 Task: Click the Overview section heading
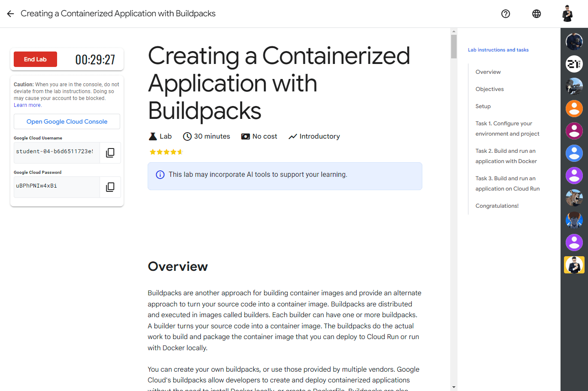[x=178, y=267]
